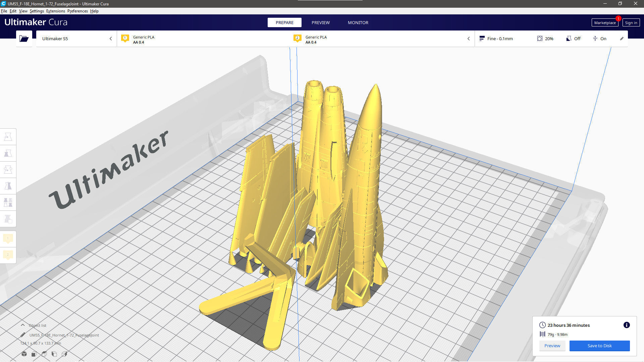The height and width of the screenshot is (362, 644).
Task: Switch to the MONITOR stage
Action: pyautogui.click(x=358, y=22)
